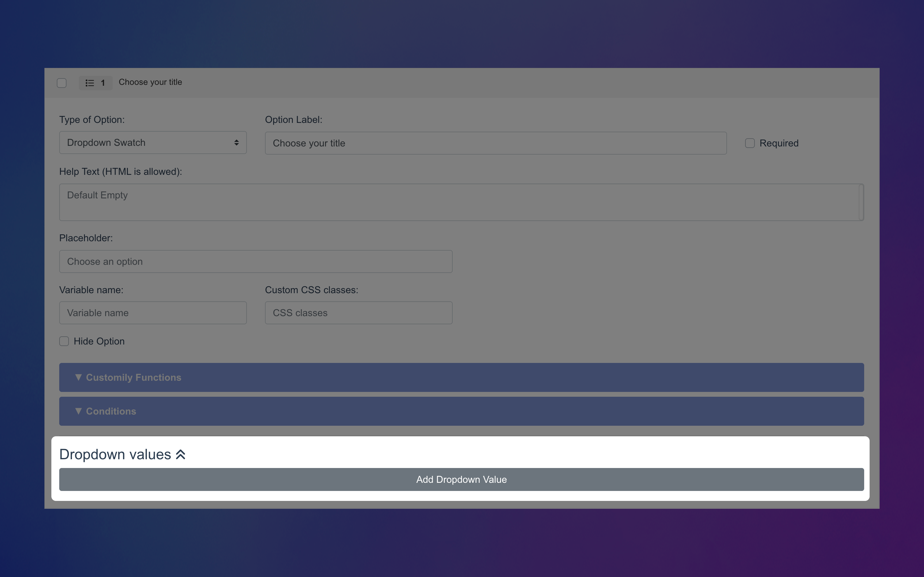The height and width of the screenshot is (577, 924).
Task: Click the list icon badge numbered 1
Action: coord(95,83)
